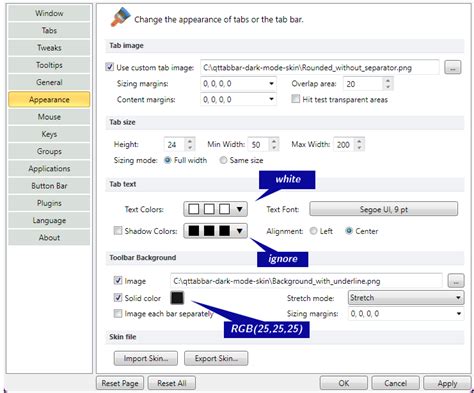The width and height of the screenshot is (474, 393).
Task: Click the Reset All button
Action: pos(172,383)
